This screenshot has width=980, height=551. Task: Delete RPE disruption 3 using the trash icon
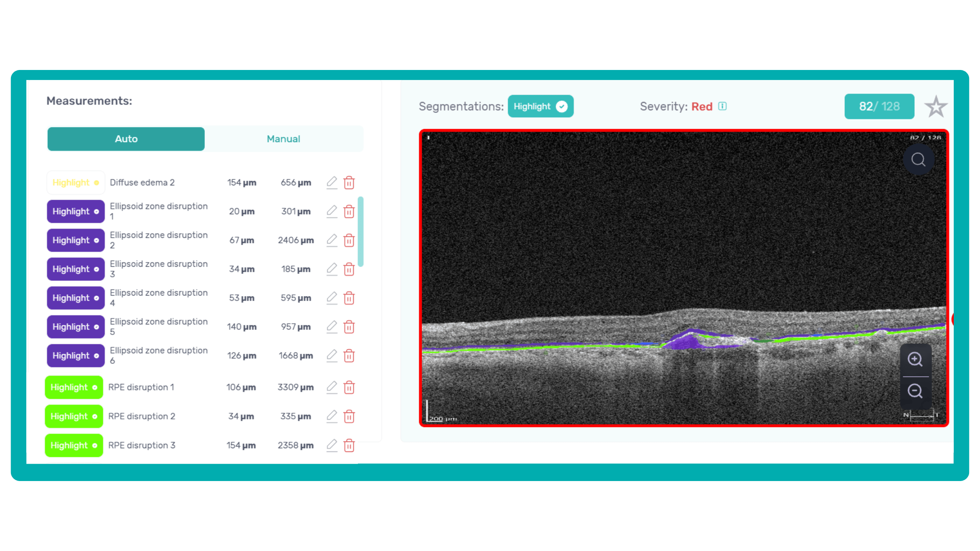(349, 445)
